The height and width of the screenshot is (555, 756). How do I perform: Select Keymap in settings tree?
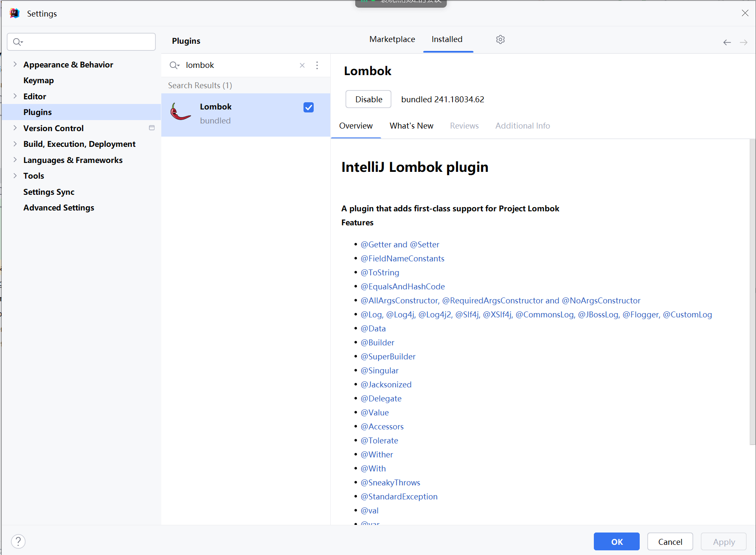(x=39, y=80)
